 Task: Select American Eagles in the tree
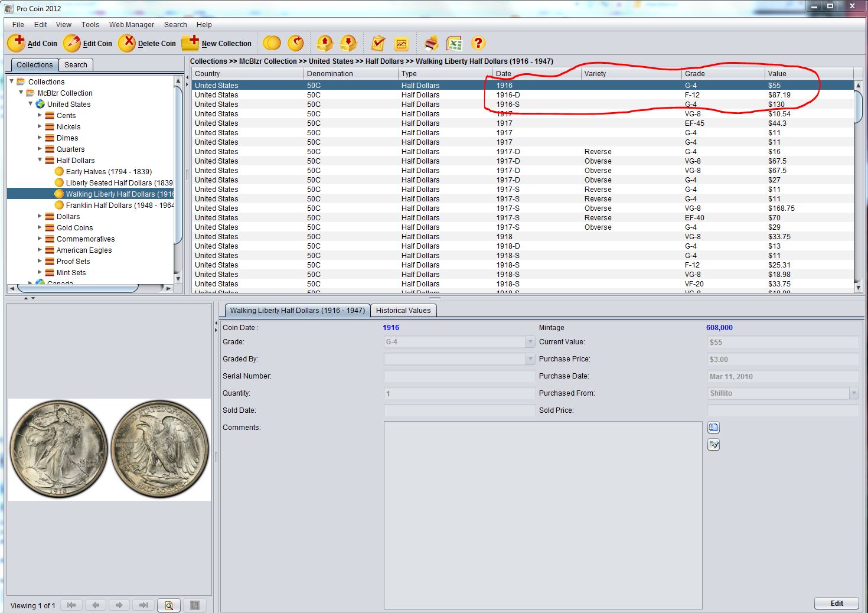[x=84, y=250]
